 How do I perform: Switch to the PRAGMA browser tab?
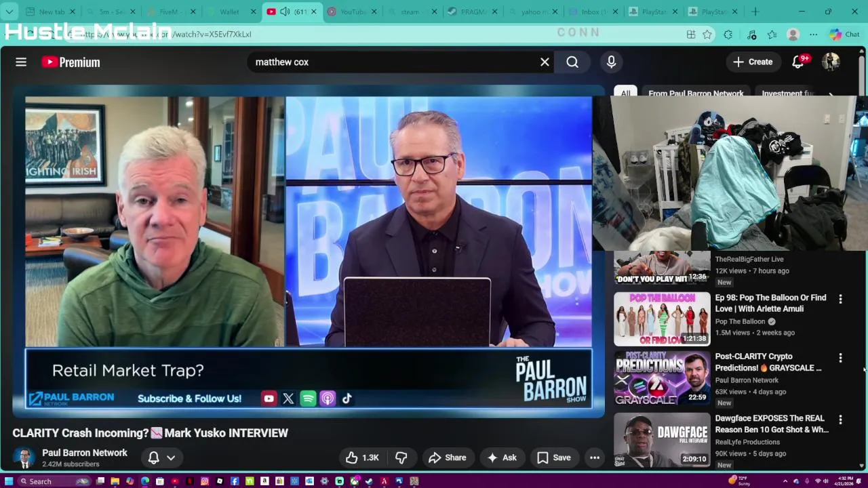tap(473, 12)
